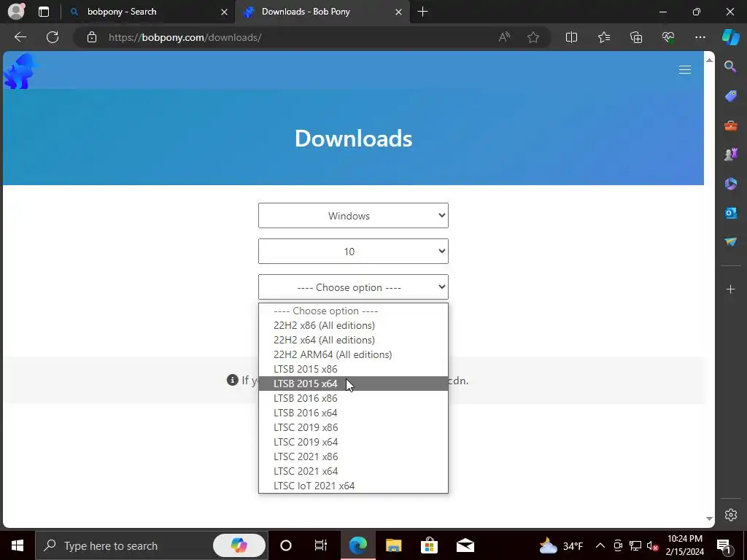
Task: Open sidebar Drop paper plane icon
Action: (x=730, y=242)
